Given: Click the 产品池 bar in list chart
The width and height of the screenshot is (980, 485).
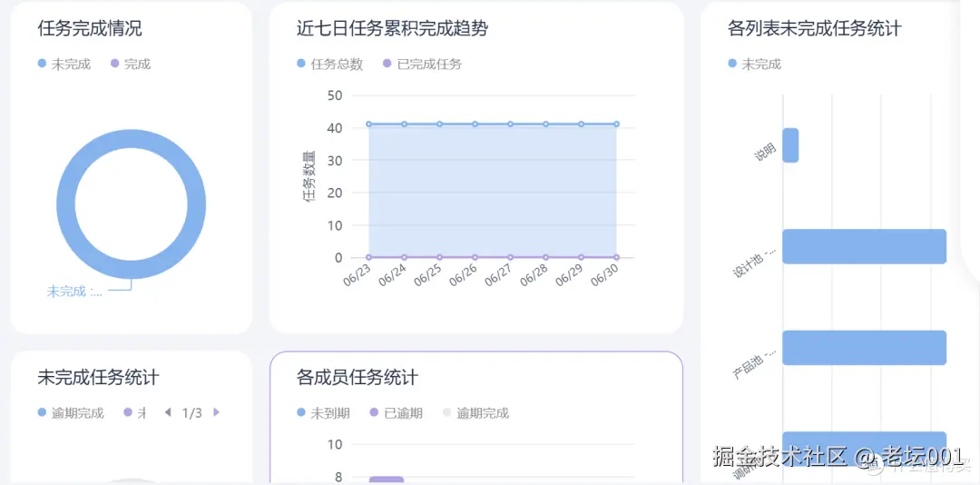Looking at the screenshot, I should click(865, 347).
